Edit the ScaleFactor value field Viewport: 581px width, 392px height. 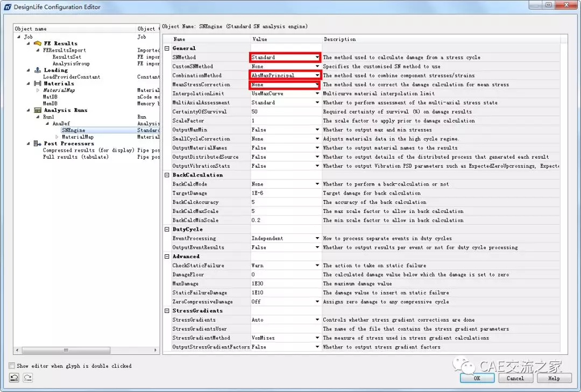(285, 121)
